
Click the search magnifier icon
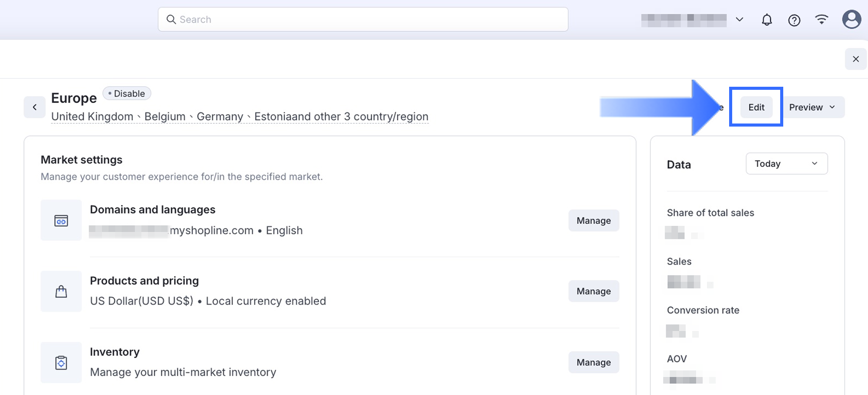tap(172, 19)
